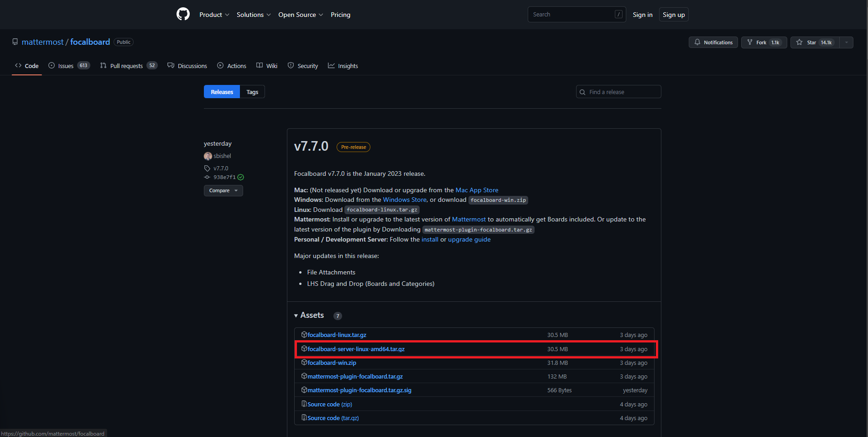The width and height of the screenshot is (868, 437).
Task: Click the 613 issues counter
Action: tap(83, 66)
